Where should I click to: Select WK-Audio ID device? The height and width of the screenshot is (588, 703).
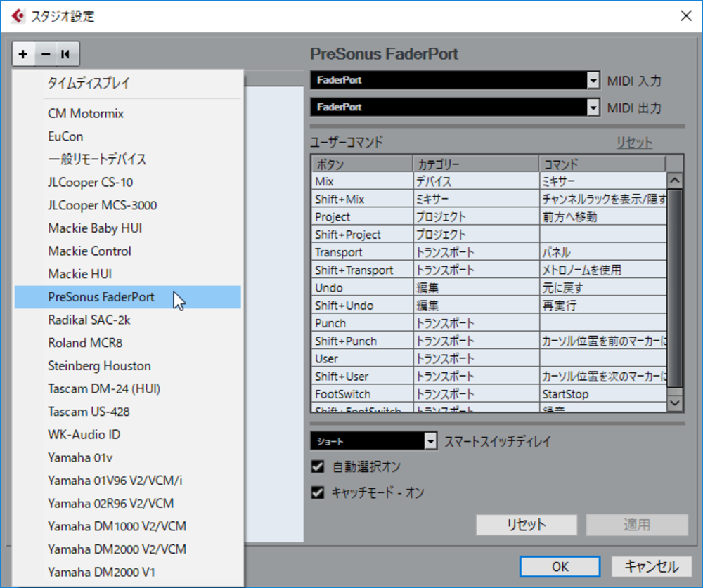click(128, 434)
